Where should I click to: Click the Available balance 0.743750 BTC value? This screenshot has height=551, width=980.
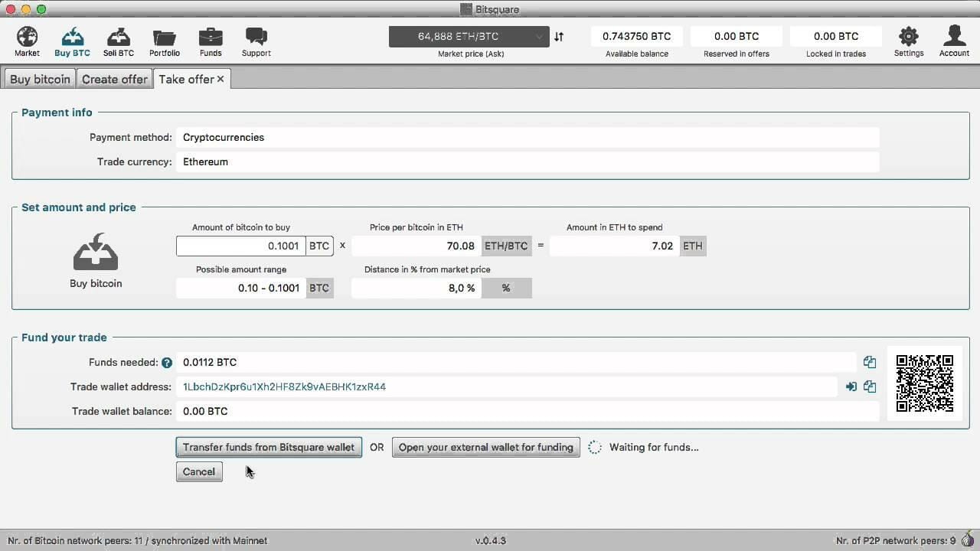(637, 36)
